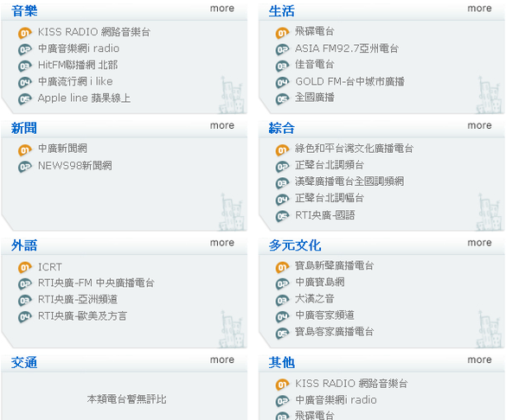
Task: Open KISS RADIO 網路音樂台 in the 音樂 list
Action: pos(94,32)
